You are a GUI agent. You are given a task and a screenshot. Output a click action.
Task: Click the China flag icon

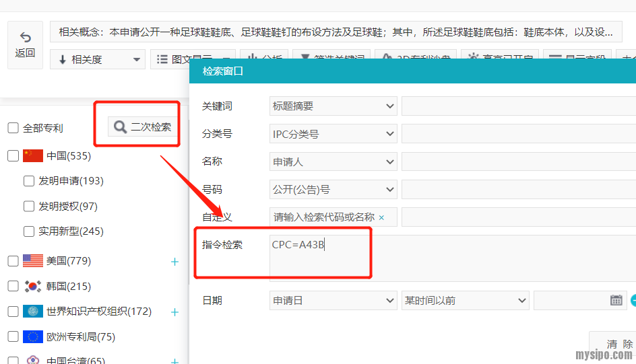32,156
